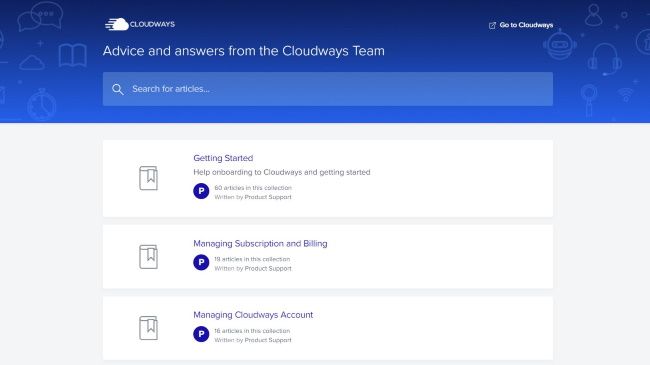Click 'Written by Product Support' under Managing Cloudways Account
Image resolution: width=650 pixels, height=365 pixels.
point(253,340)
